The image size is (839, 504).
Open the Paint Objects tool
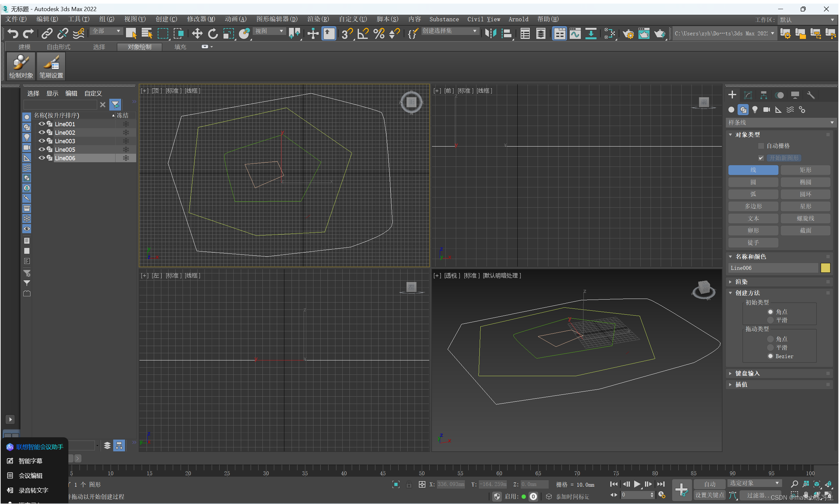(x=21, y=66)
